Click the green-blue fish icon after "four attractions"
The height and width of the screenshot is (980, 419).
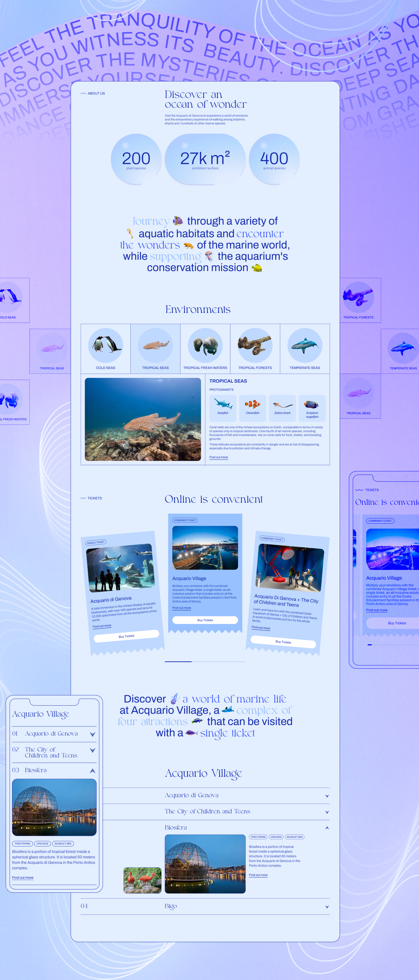(x=197, y=721)
